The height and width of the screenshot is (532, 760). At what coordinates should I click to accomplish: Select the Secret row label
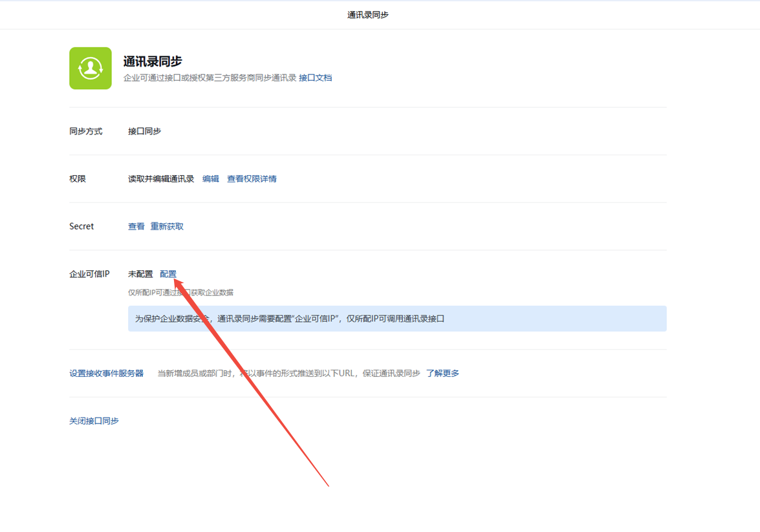(81, 227)
